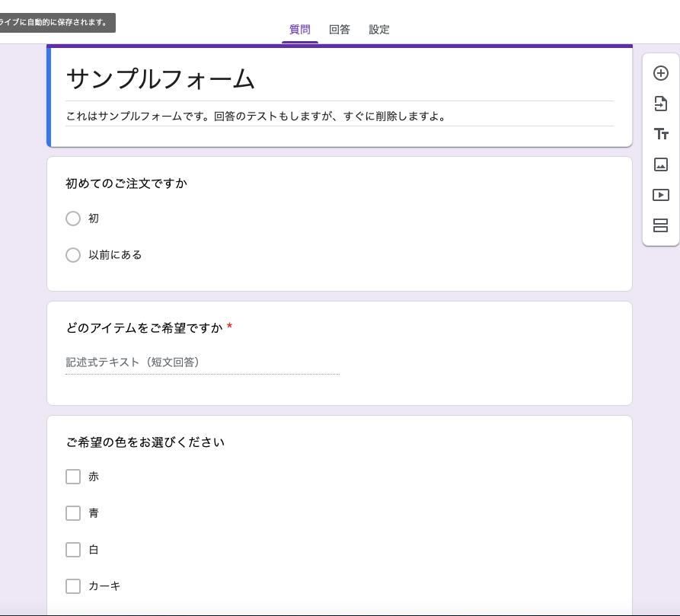The height and width of the screenshot is (616, 680).
Task: Check the 青 color checkbox
Action: (x=73, y=513)
